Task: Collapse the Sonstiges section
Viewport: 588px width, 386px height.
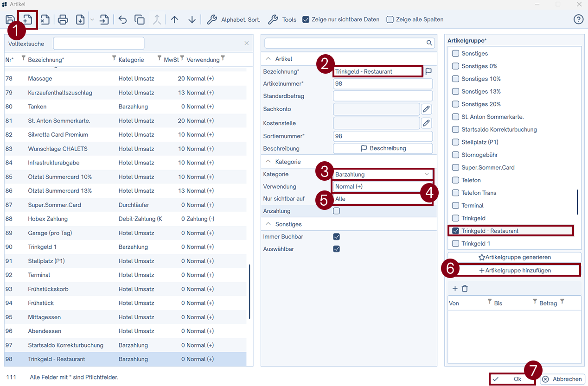Action: [x=268, y=224]
